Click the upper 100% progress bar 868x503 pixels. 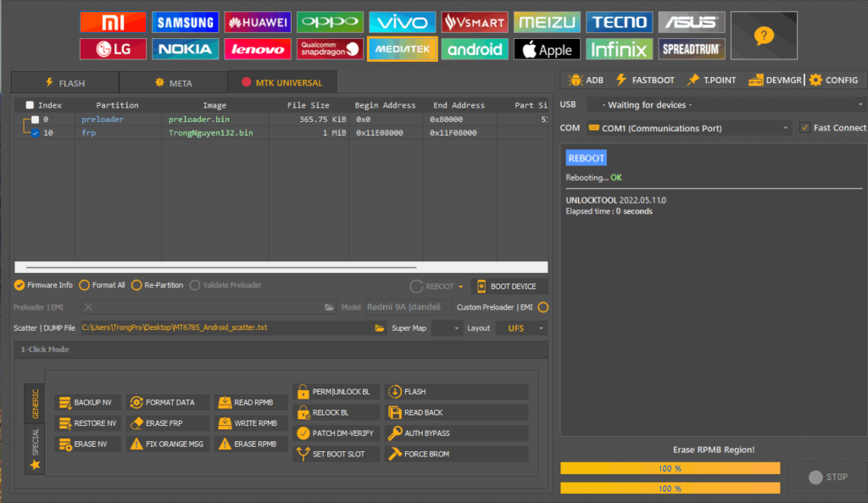670,468
